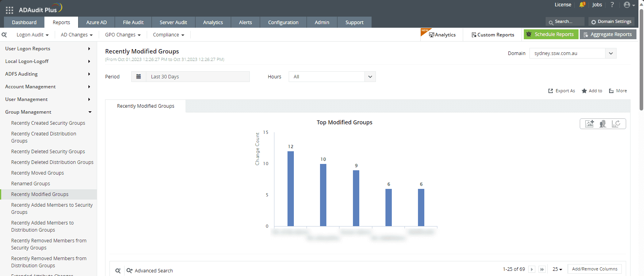Click the user silhouette chart icon
644x276 pixels.
(x=603, y=124)
